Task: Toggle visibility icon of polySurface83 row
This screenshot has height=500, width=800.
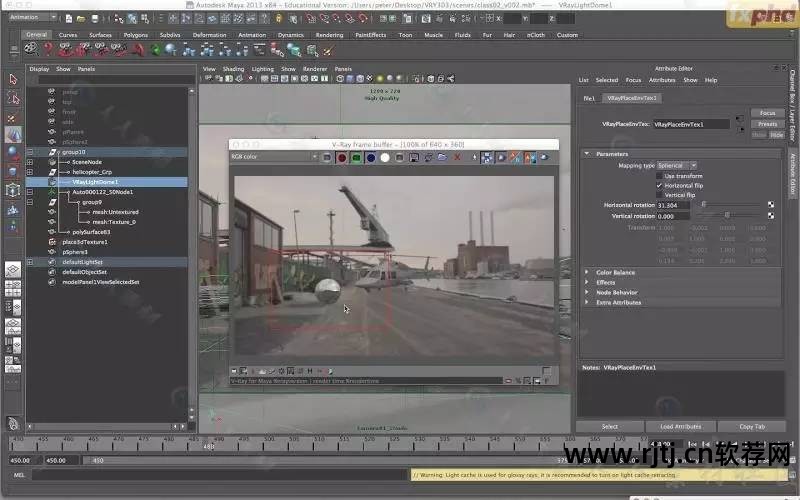Action: point(52,232)
